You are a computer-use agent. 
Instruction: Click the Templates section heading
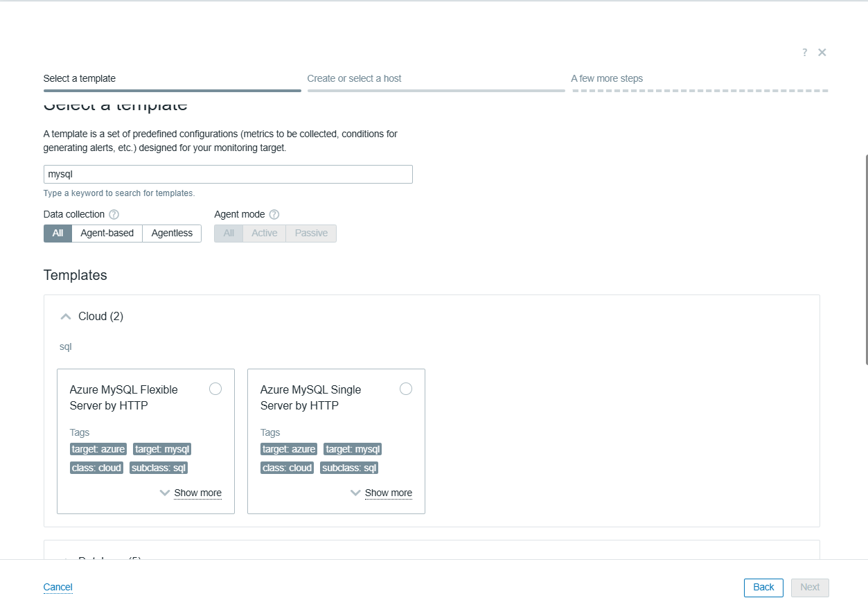tap(76, 276)
